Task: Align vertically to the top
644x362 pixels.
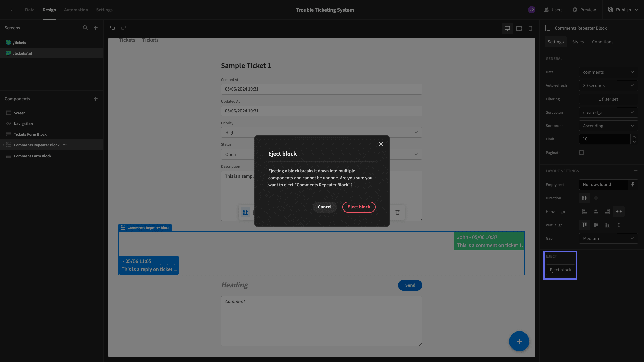Action: tap(585, 225)
